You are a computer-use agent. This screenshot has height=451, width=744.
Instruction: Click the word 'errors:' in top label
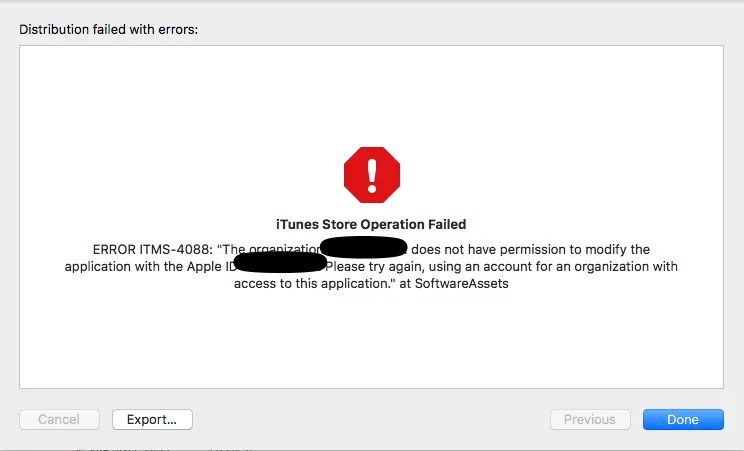(x=178, y=29)
